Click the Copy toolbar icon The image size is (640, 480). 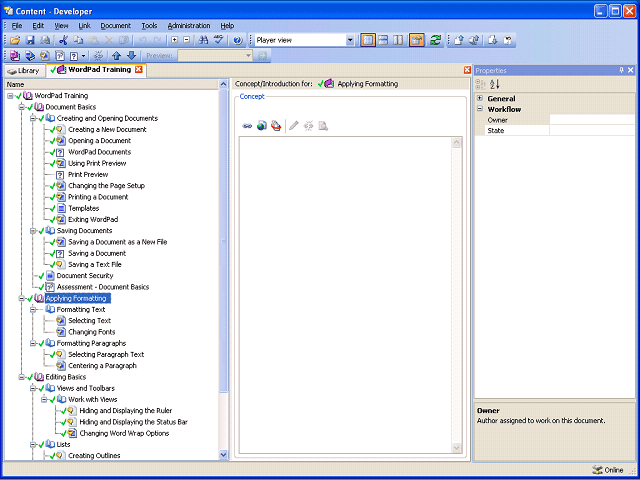(78, 40)
